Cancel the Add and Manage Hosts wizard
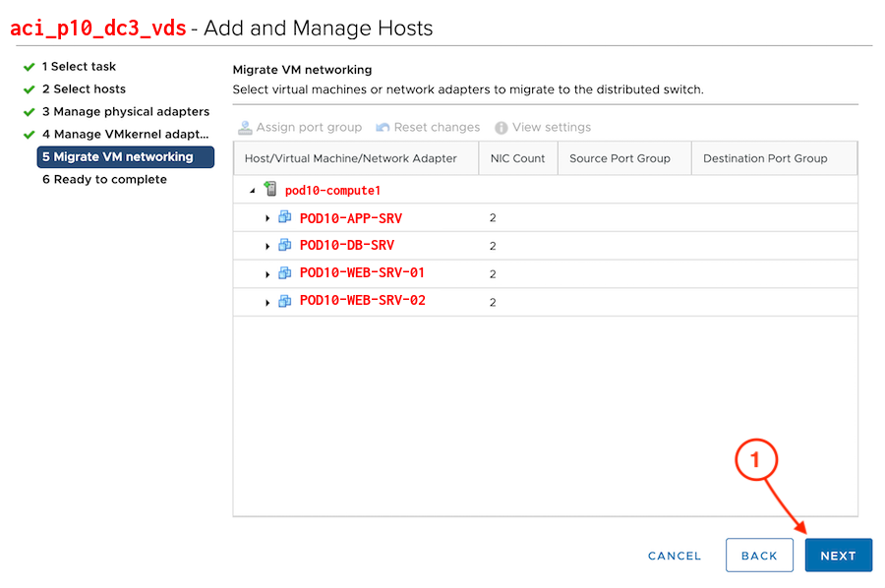 click(675, 556)
